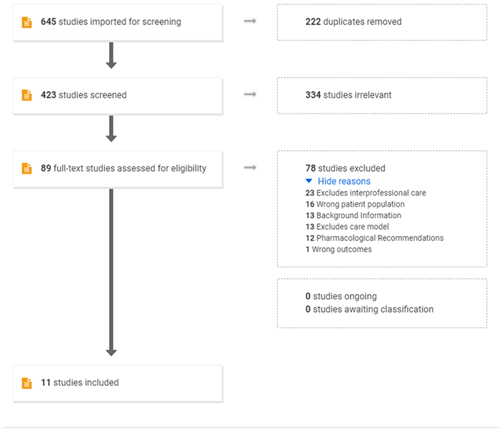
Task: Click the 334 studies irrelevant box
Action: point(382,95)
